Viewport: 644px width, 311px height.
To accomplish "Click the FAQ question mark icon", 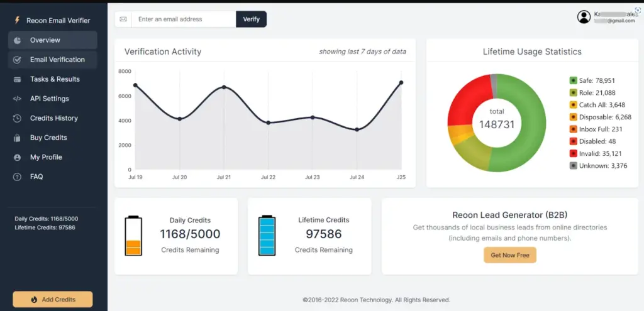I will click(17, 177).
